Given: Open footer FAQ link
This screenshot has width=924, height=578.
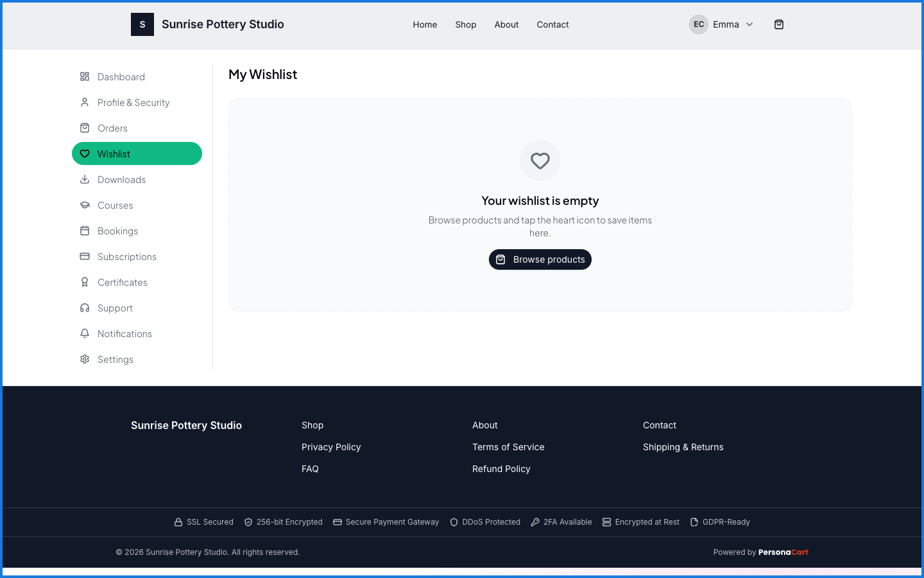Looking at the screenshot, I should click(x=310, y=469).
